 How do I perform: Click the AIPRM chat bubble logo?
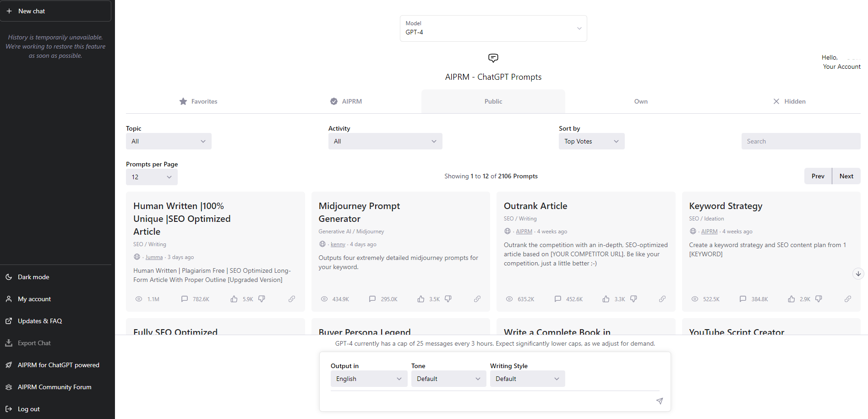[493, 58]
